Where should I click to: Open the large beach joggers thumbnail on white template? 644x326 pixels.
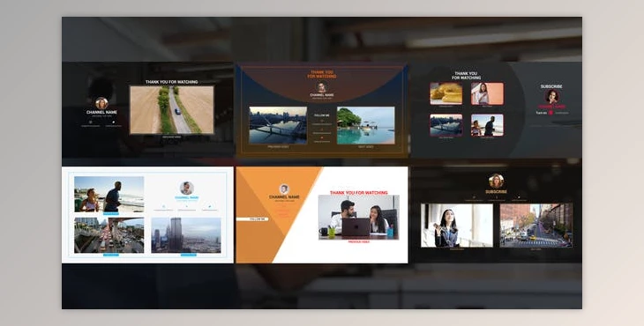(x=109, y=194)
